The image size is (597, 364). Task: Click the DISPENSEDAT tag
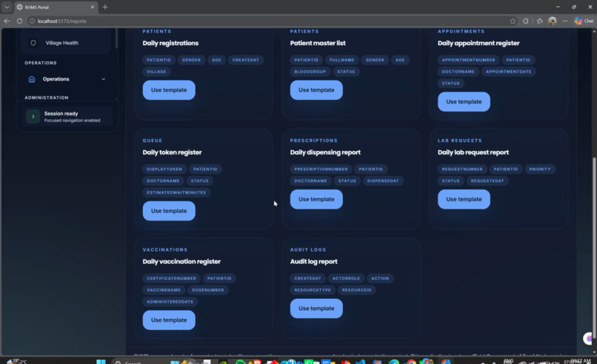383,181
